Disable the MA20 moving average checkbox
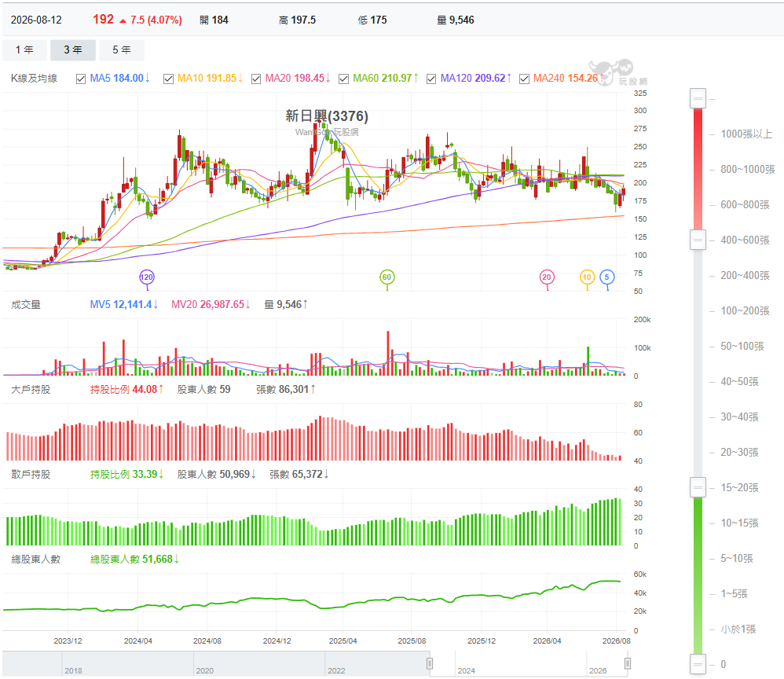This screenshot has height=679, width=784. point(256,79)
